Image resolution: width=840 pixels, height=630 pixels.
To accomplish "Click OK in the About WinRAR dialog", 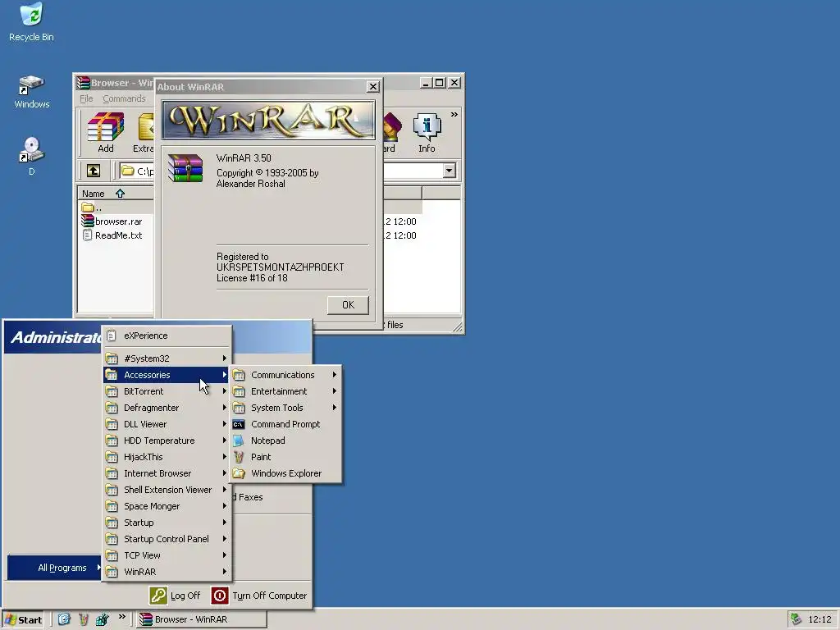I will click(x=348, y=305).
